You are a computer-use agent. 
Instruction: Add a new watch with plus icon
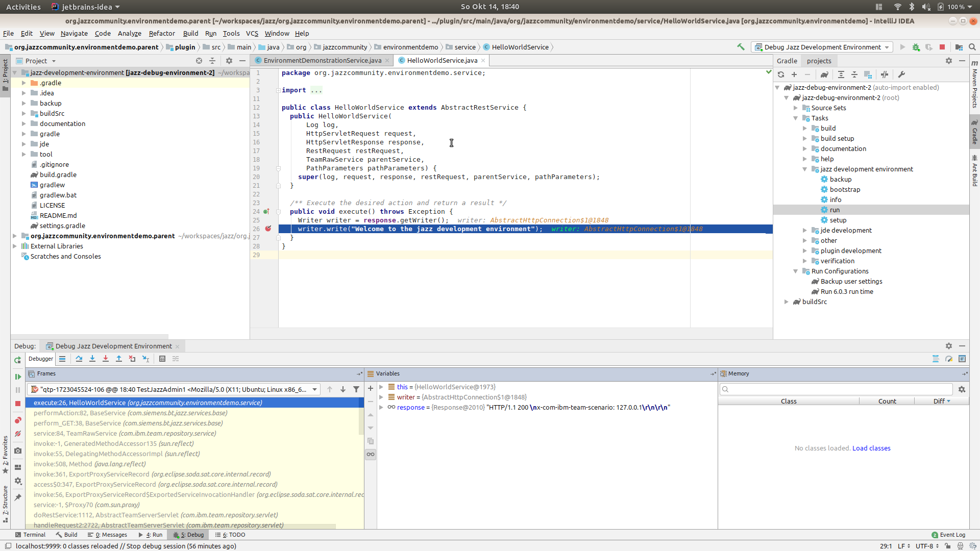(x=371, y=389)
